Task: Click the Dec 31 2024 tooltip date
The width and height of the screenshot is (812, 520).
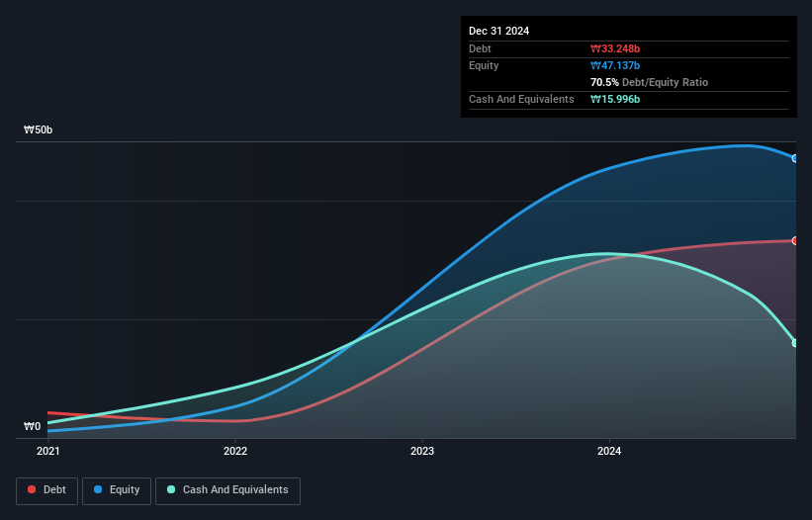Action: coord(498,31)
